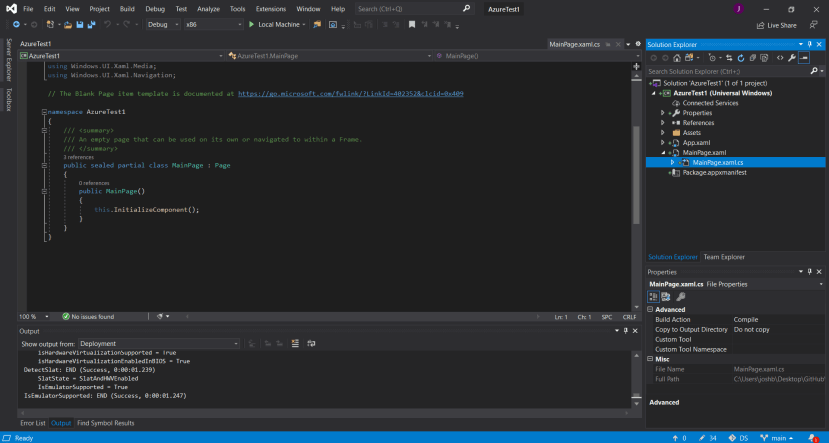Click the Toolbox side tab
The width and height of the screenshot is (829, 443).
8,99
